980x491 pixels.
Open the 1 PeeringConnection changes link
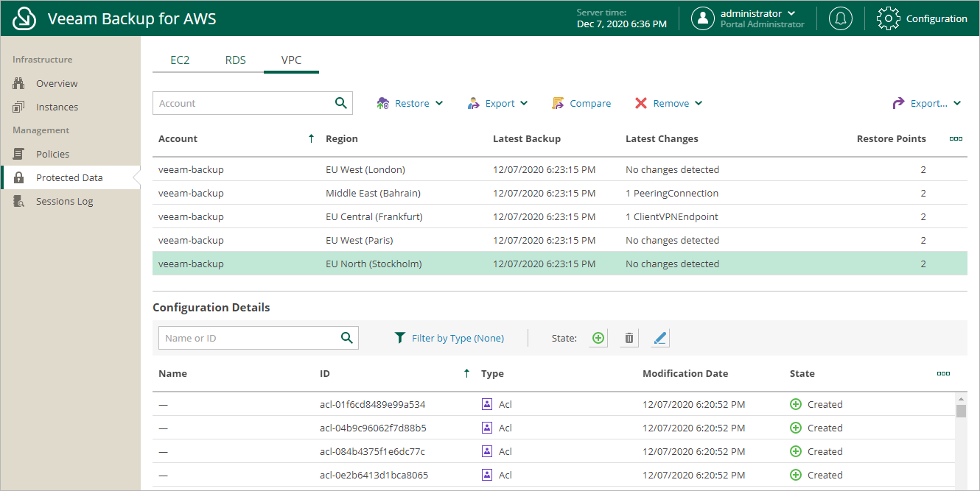click(x=672, y=193)
